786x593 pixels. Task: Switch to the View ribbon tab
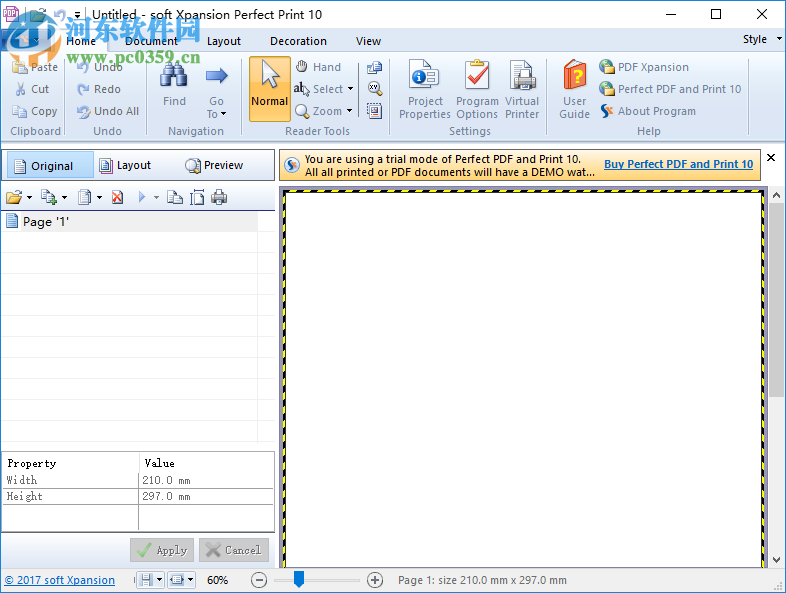368,41
